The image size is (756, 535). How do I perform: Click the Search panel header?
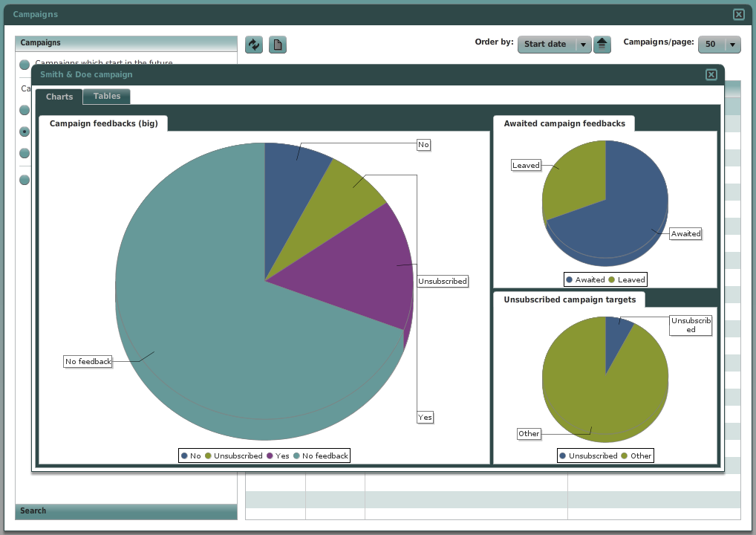[126, 511]
